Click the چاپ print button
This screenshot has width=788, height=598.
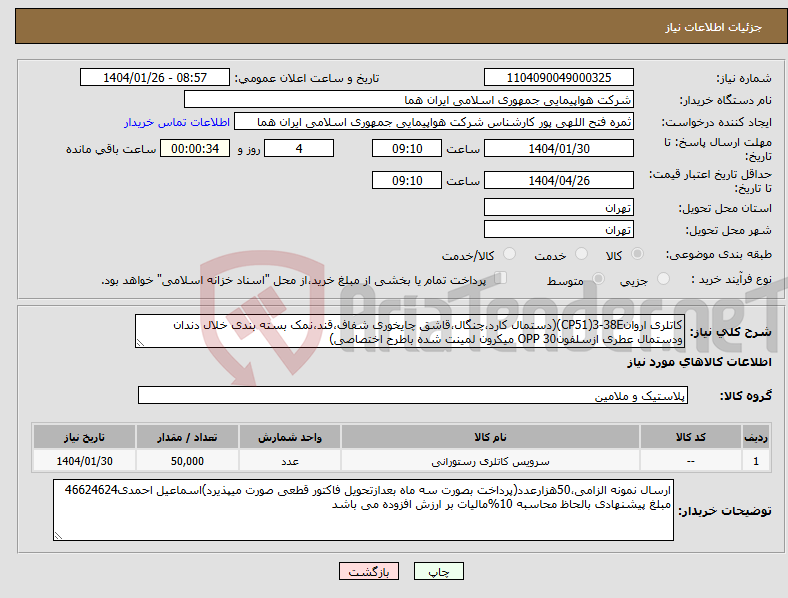pos(438,571)
